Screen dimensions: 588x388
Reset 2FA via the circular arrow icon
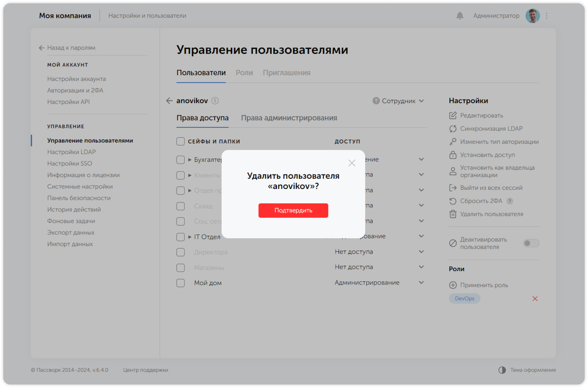(x=453, y=201)
